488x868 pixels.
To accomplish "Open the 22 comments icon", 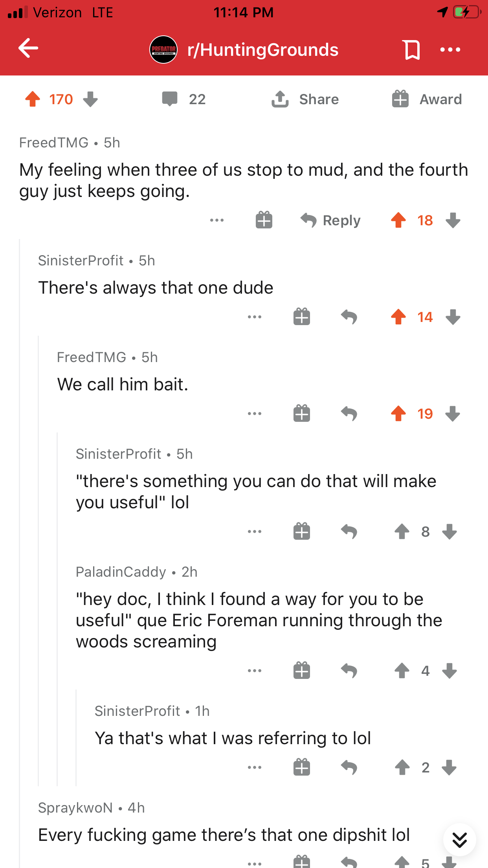I will [170, 99].
